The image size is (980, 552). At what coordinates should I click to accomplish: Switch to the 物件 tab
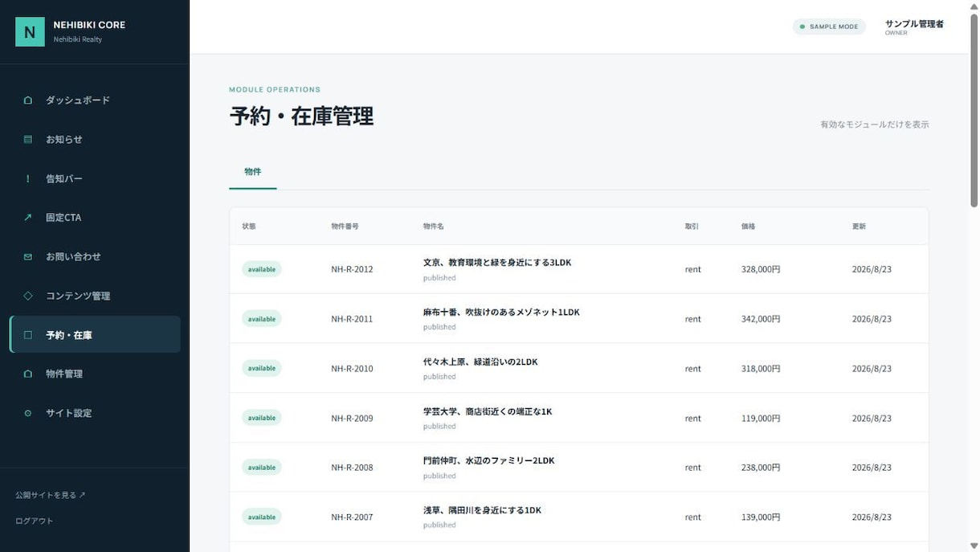coord(253,172)
